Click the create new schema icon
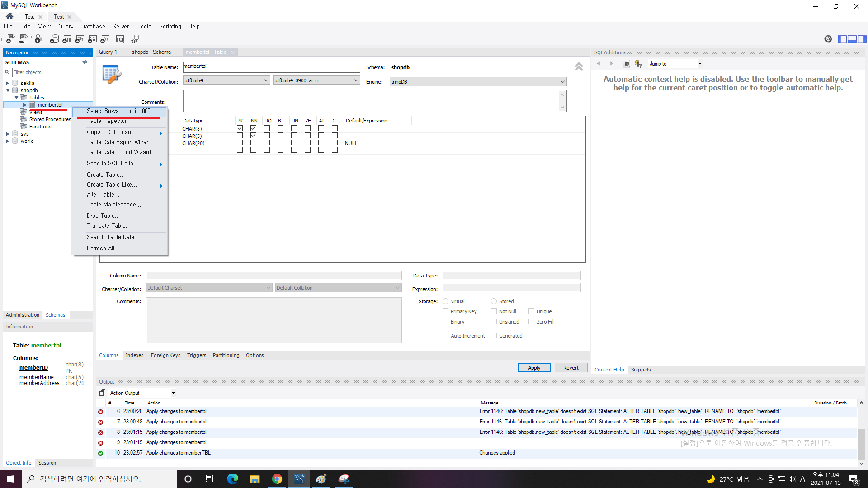This screenshot has height=488, width=868. click(54, 39)
